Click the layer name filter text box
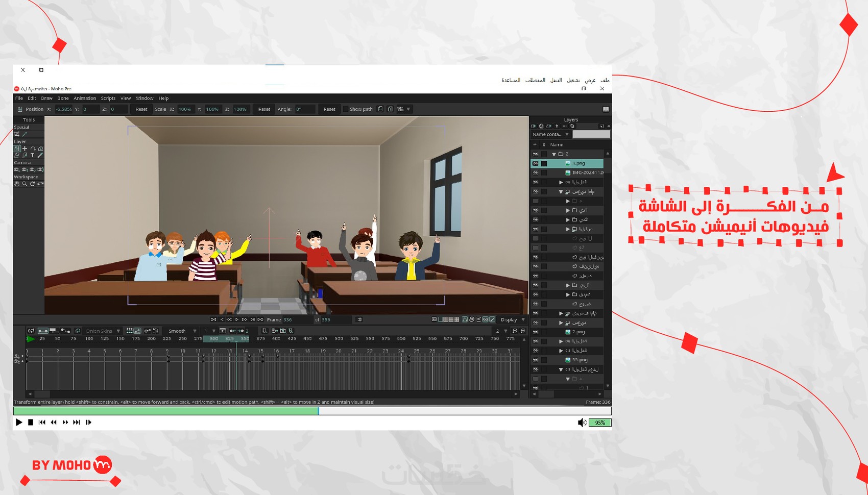 (591, 134)
